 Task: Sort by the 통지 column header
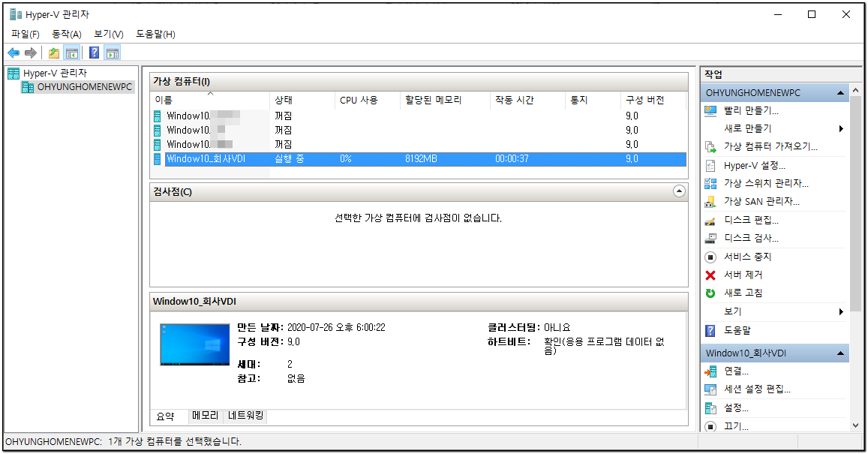(x=593, y=101)
